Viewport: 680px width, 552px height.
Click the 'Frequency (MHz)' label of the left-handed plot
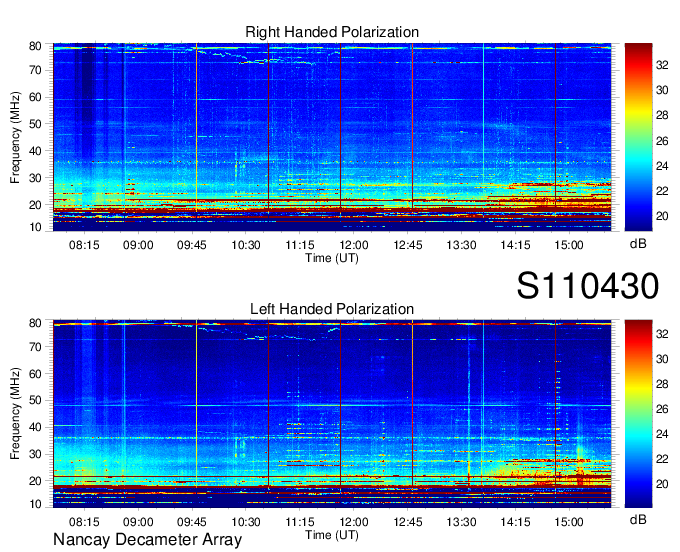coord(15,414)
